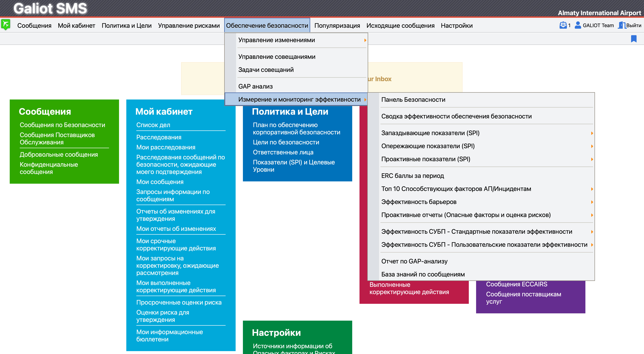
Task: Expand Эффективность барьеров submenu arrow
Action: pyautogui.click(x=592, y=202)
